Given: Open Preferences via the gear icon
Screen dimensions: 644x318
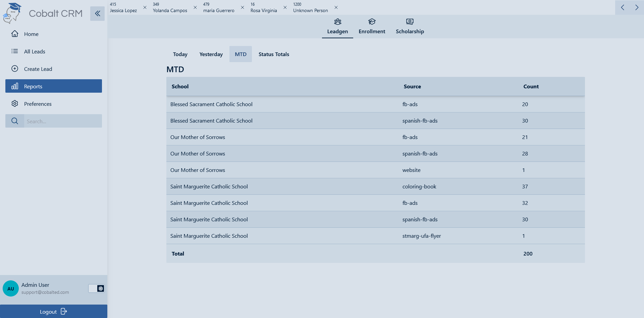Looking at the screenshot, I should (15, 104).
